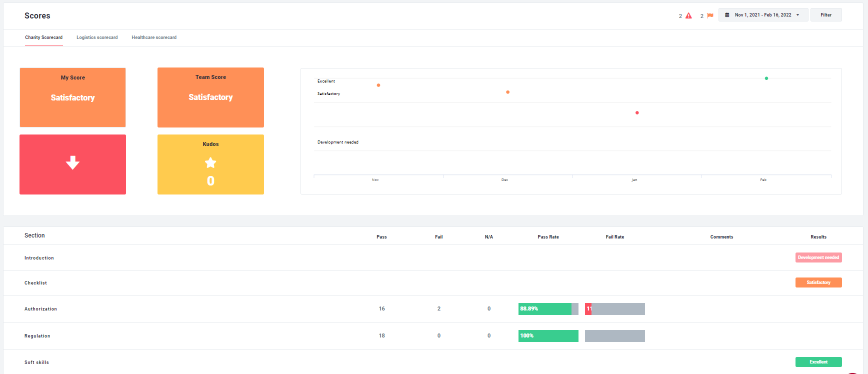Select the red Jan data point on chart

pyautogui.click(x=637, y=113)
